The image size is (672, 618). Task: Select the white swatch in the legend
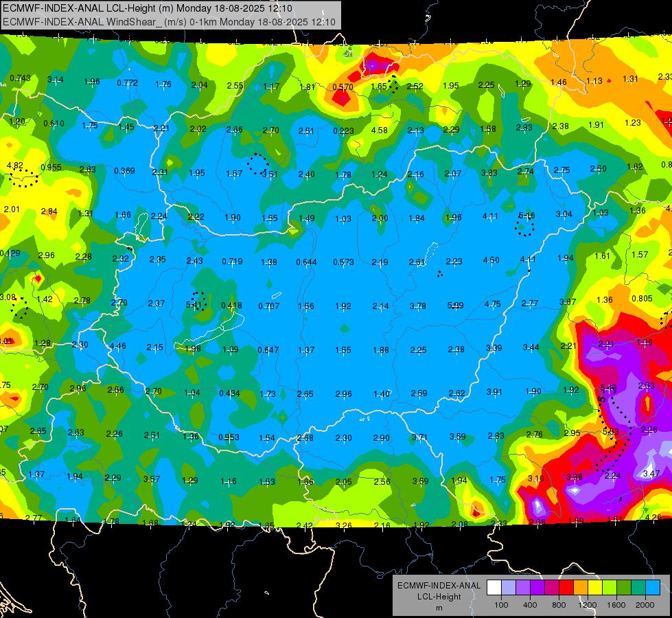(x=494, y=587)
